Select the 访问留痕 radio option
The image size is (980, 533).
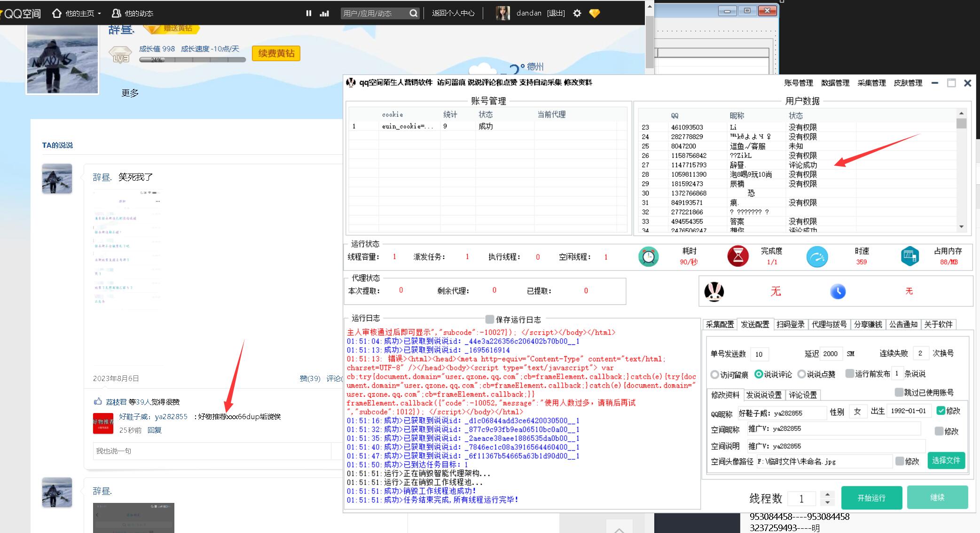[715, 374]
